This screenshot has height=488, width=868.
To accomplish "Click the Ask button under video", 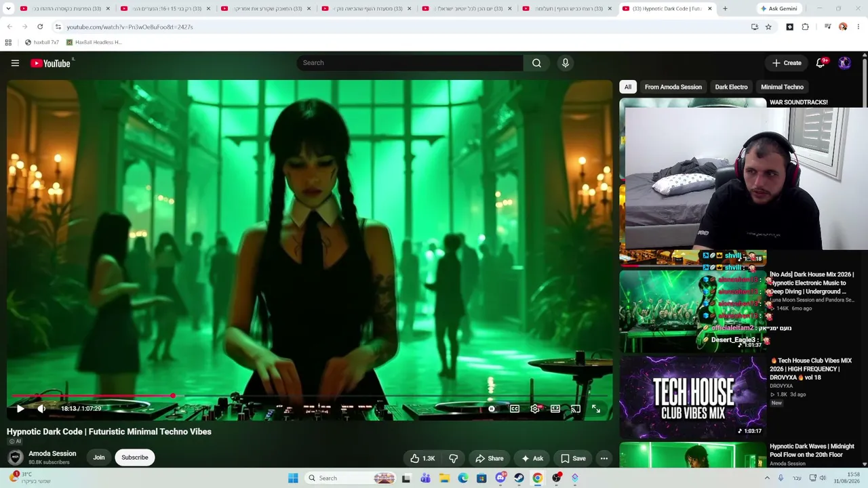I will [532, 458].
